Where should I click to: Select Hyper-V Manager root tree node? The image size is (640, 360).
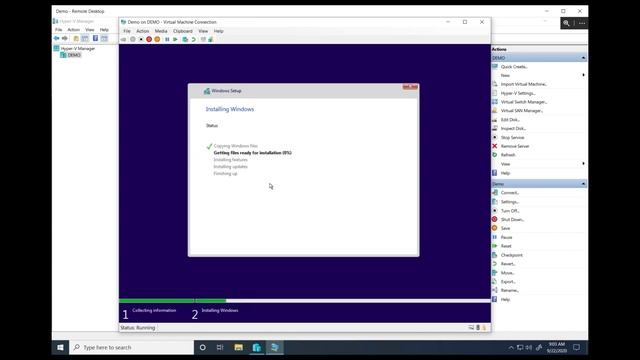click(78, 49)
